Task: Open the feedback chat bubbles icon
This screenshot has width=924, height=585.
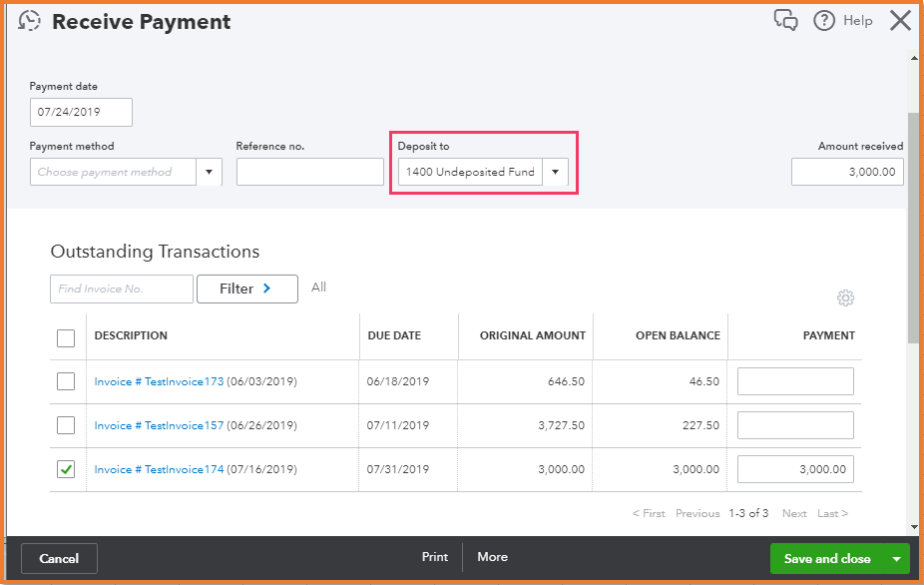Action: [x=785, y=20]
